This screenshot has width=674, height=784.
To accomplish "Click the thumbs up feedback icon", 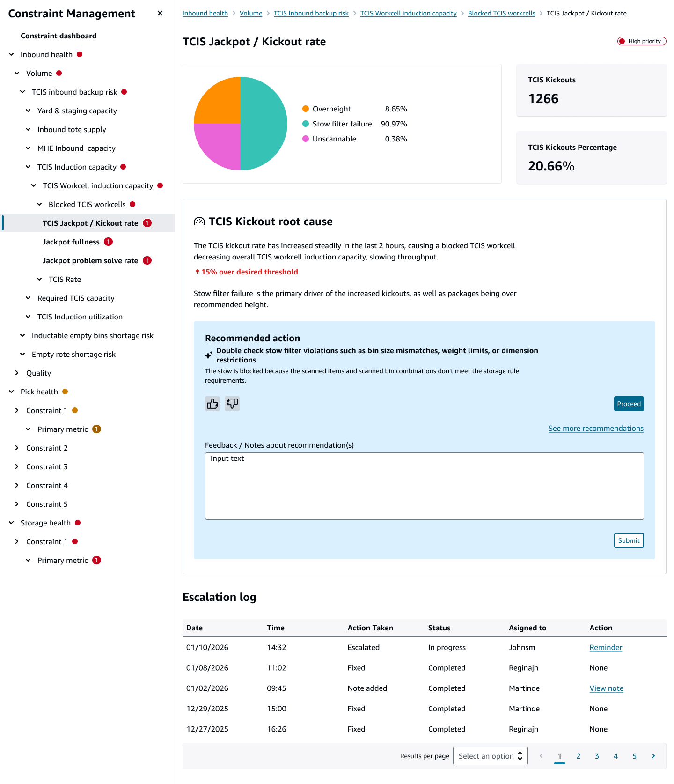I will (212, 404).
